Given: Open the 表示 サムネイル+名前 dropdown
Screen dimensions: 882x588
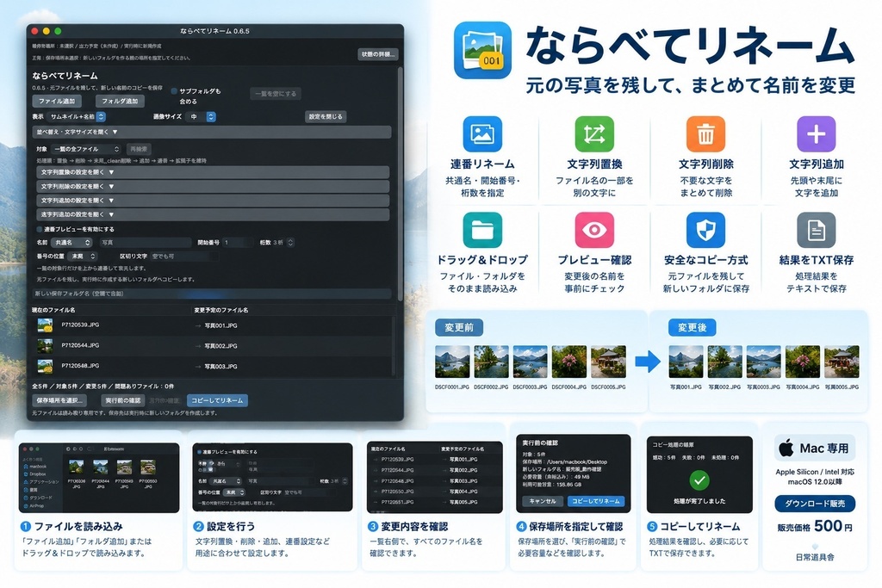Looking at the screenshot, I should pyautogui.click(x=77, y=117).
